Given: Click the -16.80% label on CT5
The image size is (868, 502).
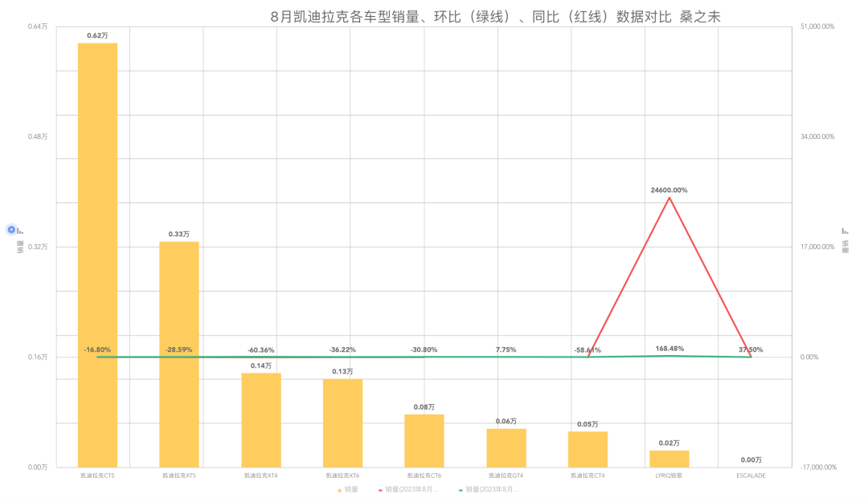Looking at the screenshot, I should 97,349.
